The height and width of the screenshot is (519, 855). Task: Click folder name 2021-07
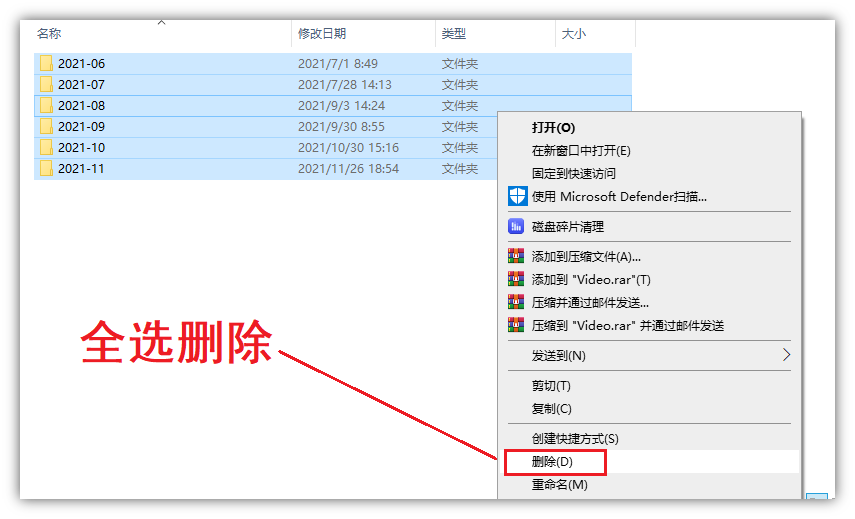pyautogui.click(x=81, y=85)
